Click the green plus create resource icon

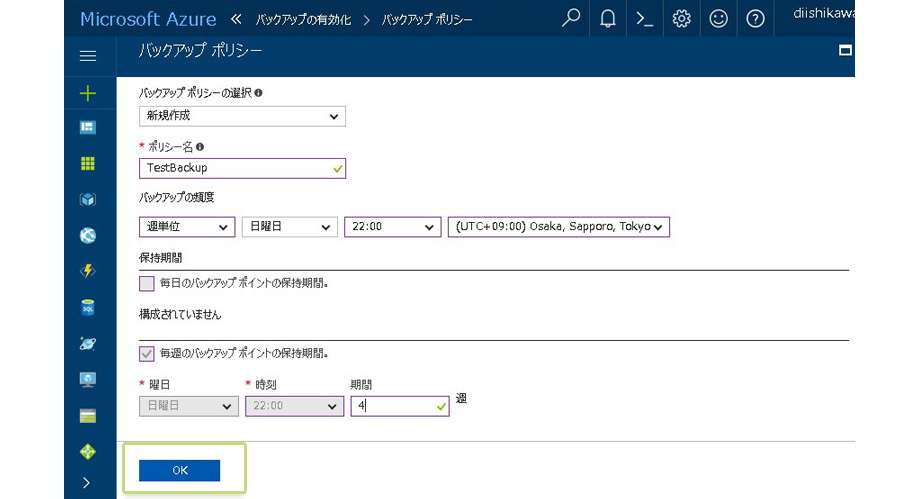[88, 93]
